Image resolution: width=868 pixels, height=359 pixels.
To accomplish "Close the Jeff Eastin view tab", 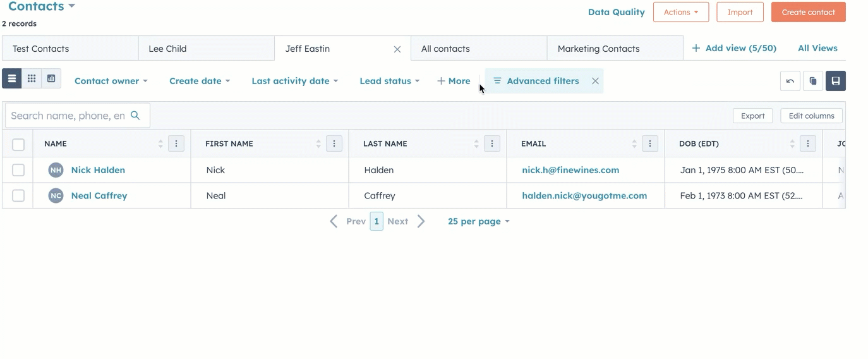I will pyautogui.click(x=397, y=49).
